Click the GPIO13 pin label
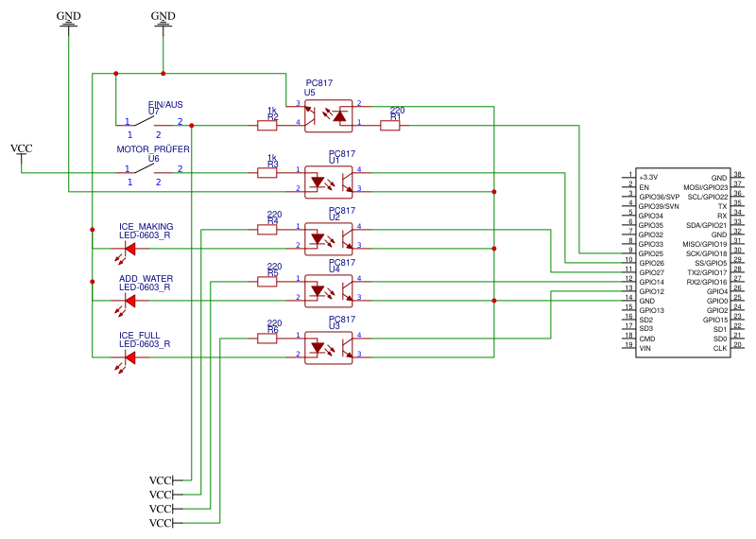Viewport: 756px width, 539px height. 652,310
